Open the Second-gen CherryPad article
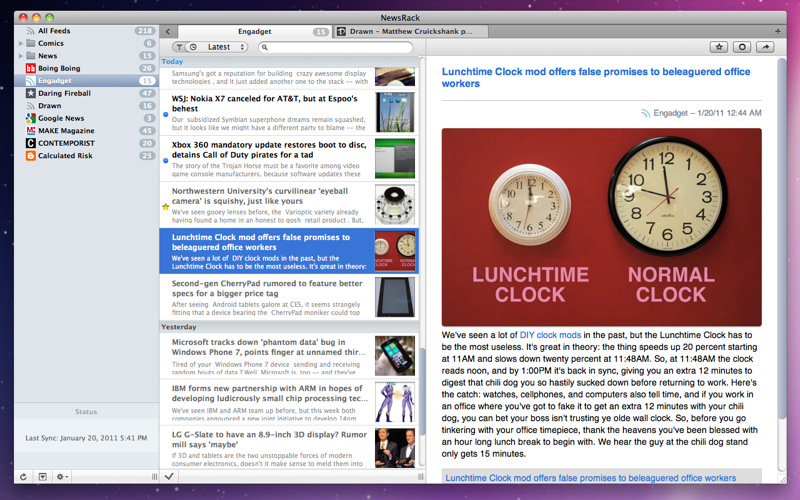This screenshot has width=800, height=500. (x=289, y=297)
